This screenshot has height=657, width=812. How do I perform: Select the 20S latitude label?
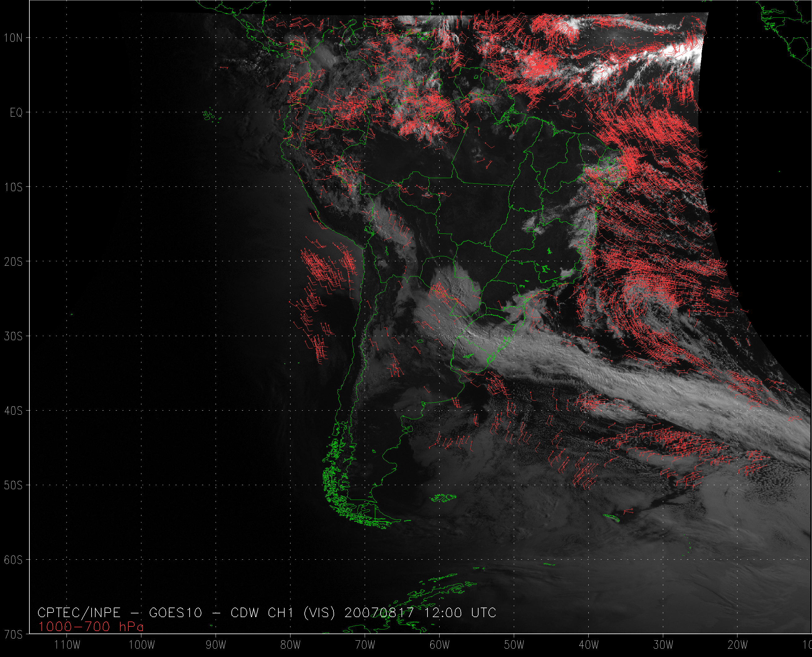coord(13,262)
